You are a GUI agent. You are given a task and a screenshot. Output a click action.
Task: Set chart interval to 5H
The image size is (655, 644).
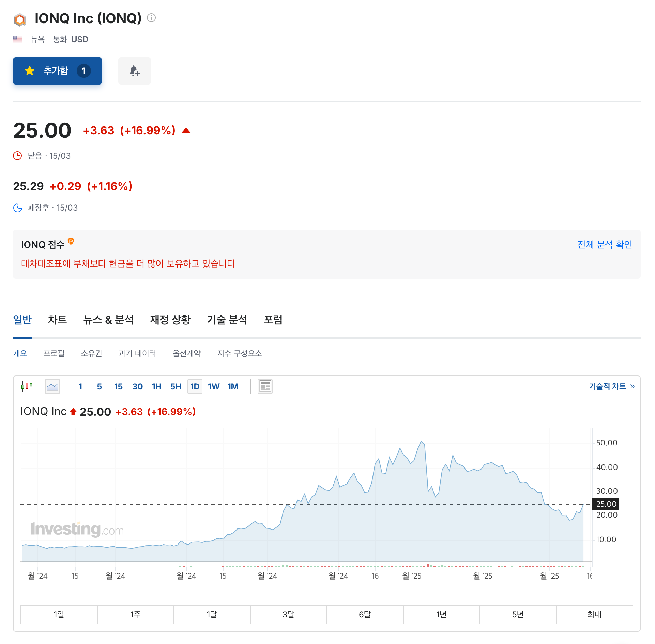click(176, 387)
